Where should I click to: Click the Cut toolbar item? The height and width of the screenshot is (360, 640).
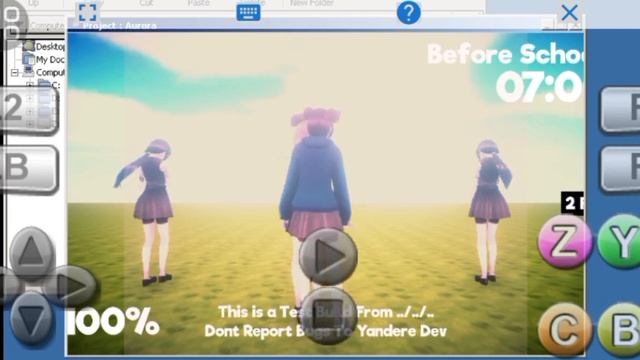146,3
